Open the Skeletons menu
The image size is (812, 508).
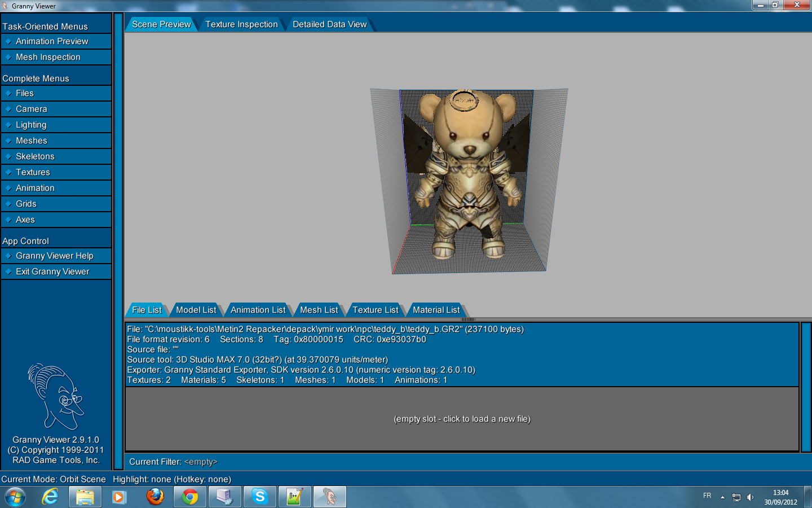56,156
